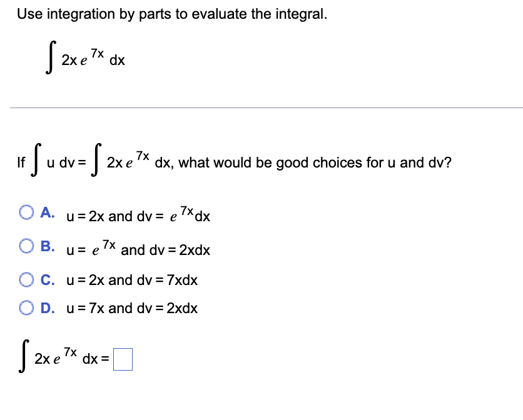The image size is (523, 420).
Task: Select radio button for option B
Action: tap(26, 246)
